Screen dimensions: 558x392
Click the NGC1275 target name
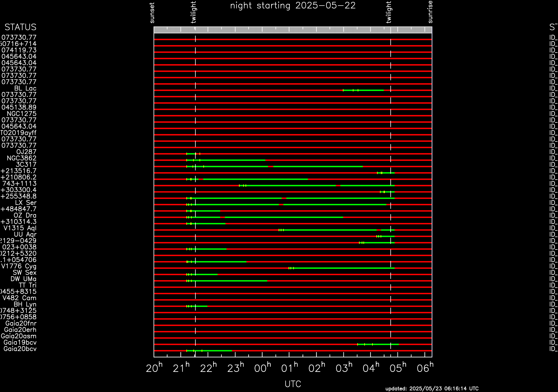click(22, 114)
